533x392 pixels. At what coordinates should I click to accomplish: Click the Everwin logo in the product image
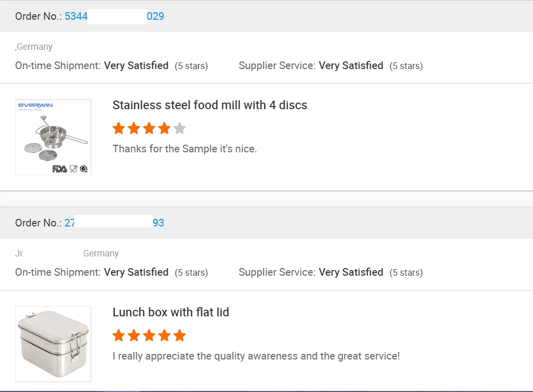pos(36,106)
